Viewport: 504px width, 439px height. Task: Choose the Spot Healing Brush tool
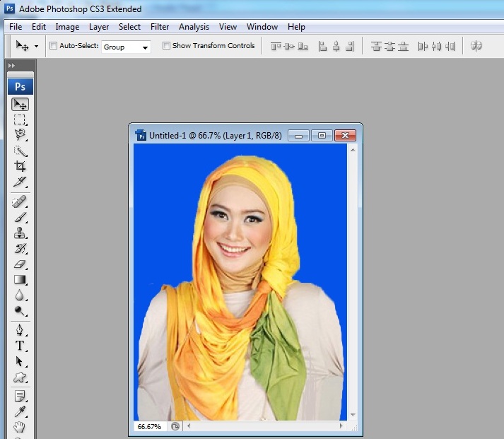click(20, 201)
